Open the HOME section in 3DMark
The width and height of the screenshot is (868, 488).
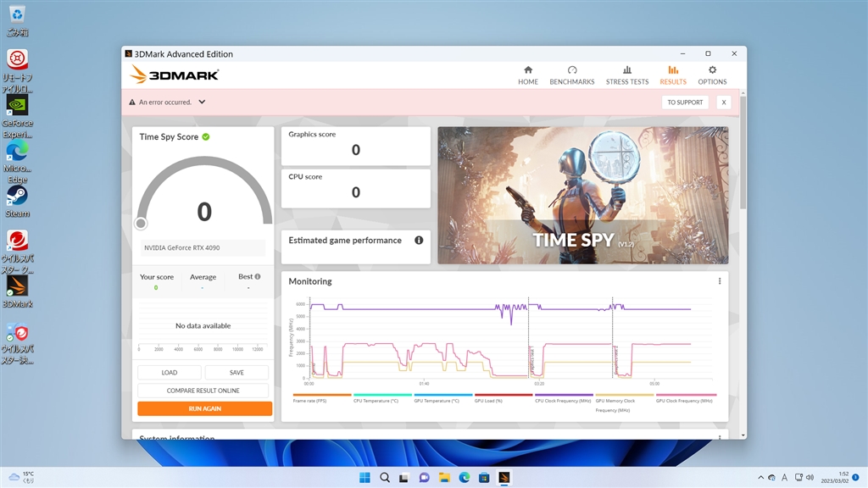(527, 75)
